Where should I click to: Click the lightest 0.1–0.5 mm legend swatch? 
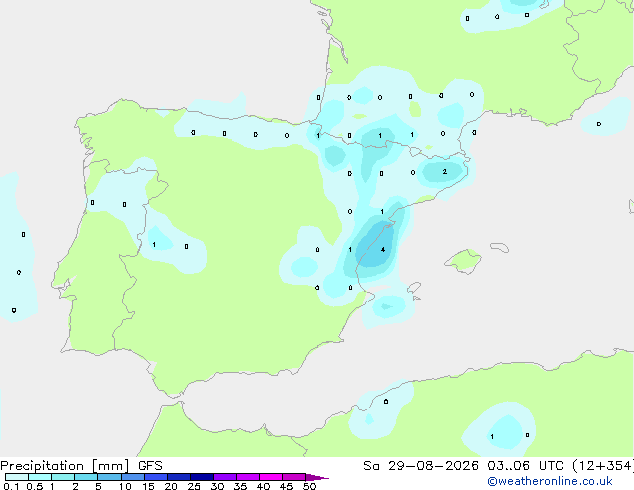[x=17, y=477]
